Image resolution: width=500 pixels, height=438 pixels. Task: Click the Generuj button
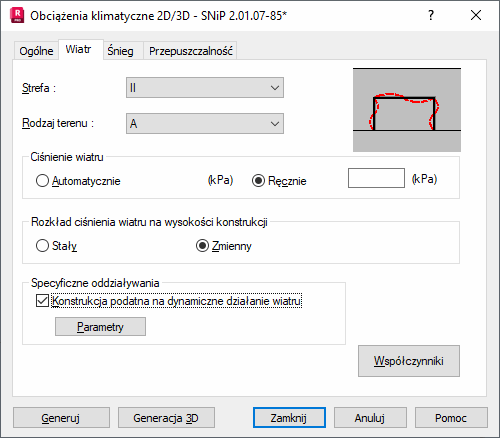tap(61, 418)
